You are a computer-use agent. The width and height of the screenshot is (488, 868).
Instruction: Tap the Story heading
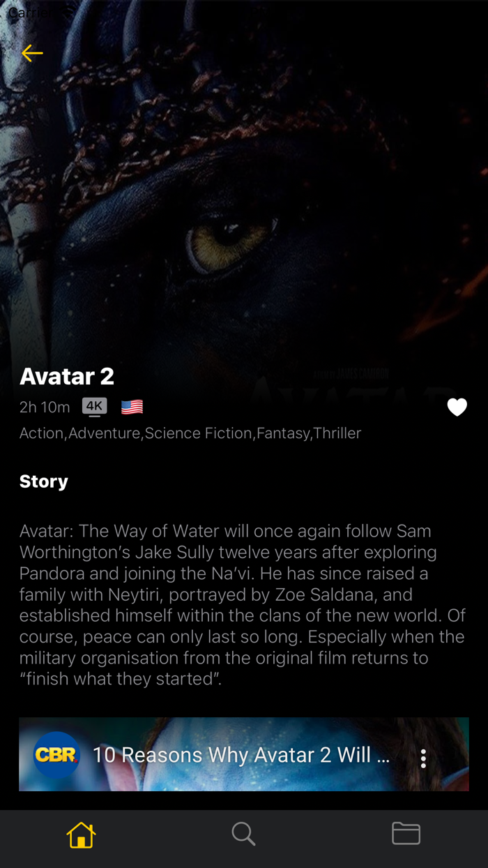(x=44, y=481)
